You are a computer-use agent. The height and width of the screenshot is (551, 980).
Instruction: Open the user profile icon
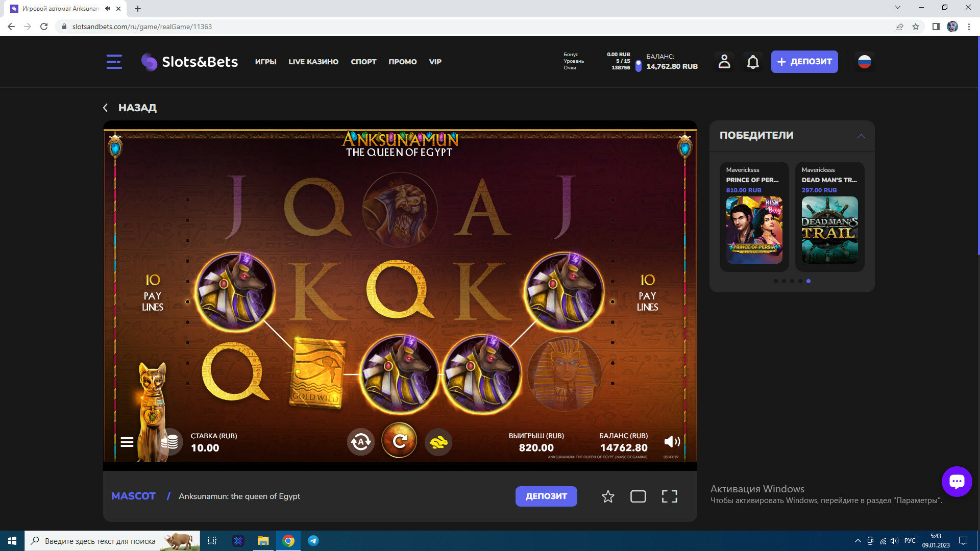click(724, 62)
